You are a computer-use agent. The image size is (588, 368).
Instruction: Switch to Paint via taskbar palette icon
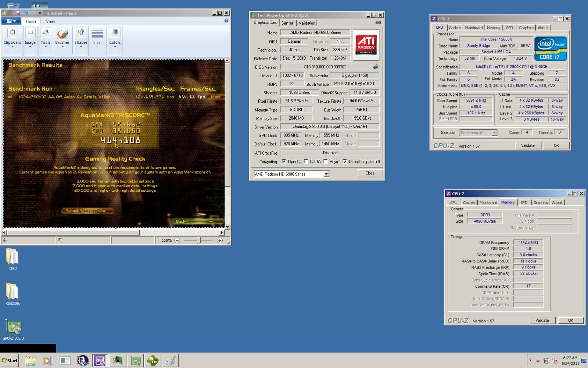pyautogui.click(x=170, y=361)
